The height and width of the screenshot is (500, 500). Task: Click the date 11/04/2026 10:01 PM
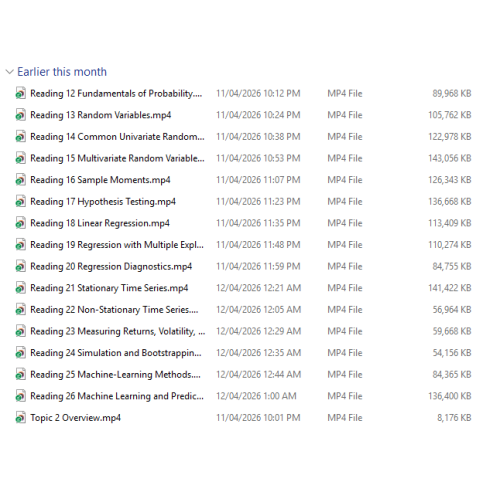point(258,418)
